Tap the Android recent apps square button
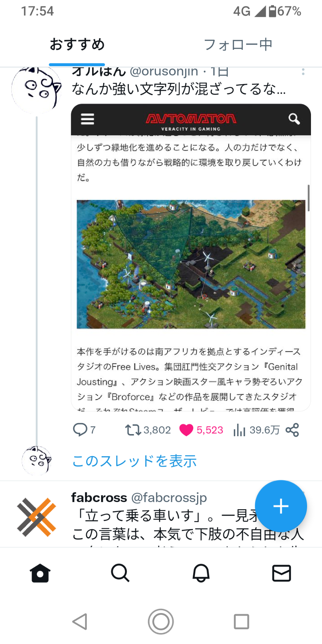 241,622
